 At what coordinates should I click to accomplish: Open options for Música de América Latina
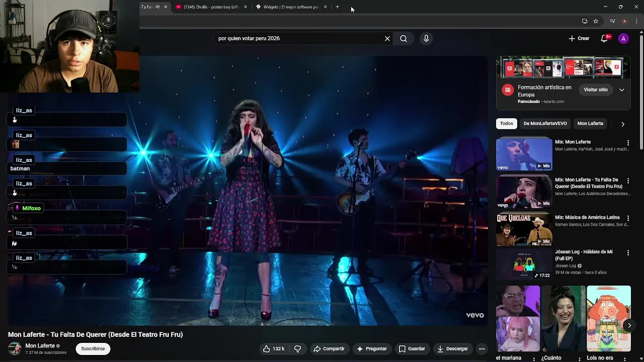click(x=628, y=218)
